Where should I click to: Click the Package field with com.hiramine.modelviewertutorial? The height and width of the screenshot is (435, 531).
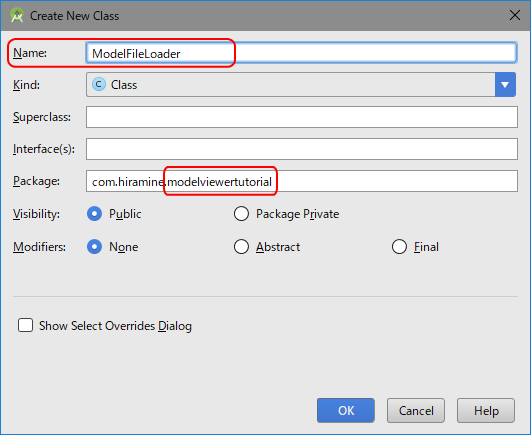tap(302, 181)
